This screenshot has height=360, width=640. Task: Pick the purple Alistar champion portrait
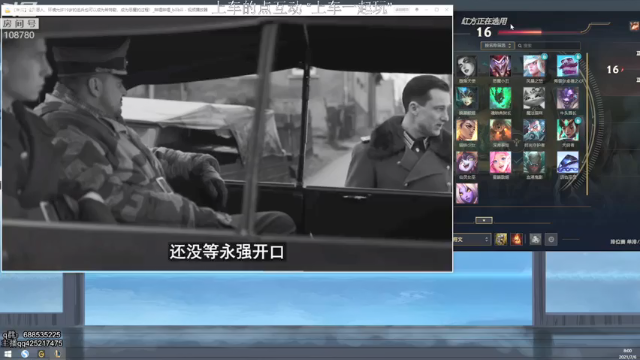point(567,98)
